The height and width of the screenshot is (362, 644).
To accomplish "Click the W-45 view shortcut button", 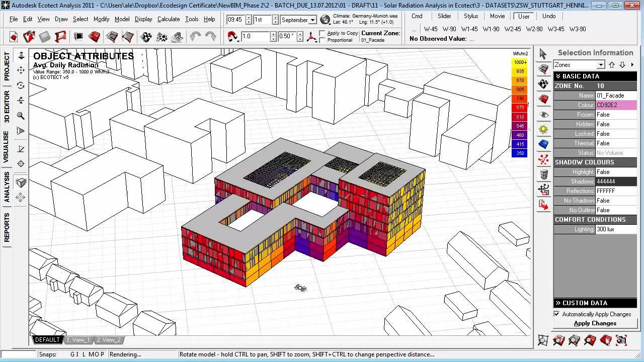I will 430,29.
